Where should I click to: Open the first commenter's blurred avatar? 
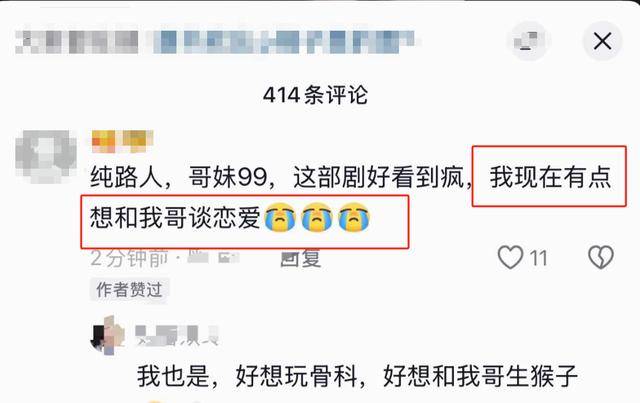click(x=46, y=156)
